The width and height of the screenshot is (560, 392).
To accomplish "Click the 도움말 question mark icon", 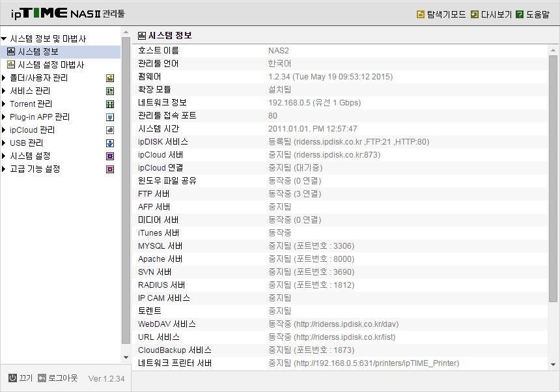I will (520, 14).
